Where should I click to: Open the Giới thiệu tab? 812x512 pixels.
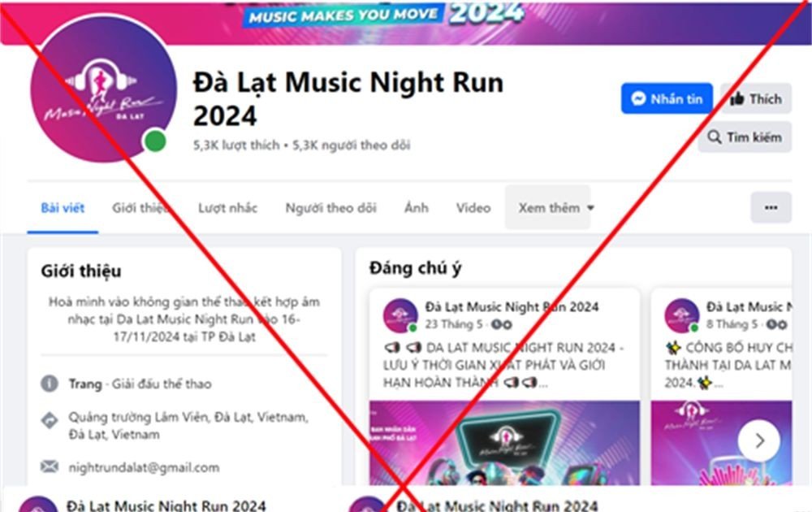click(x=140, y=208)
